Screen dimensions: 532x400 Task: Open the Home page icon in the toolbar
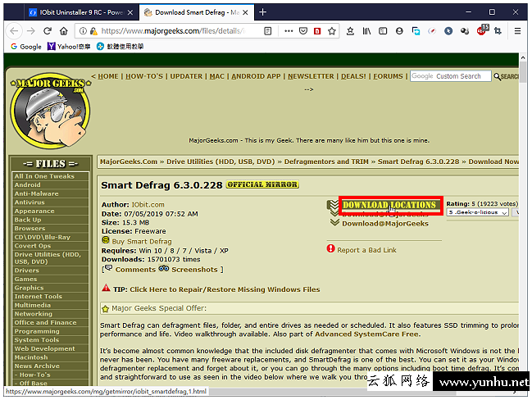point(63,31)
